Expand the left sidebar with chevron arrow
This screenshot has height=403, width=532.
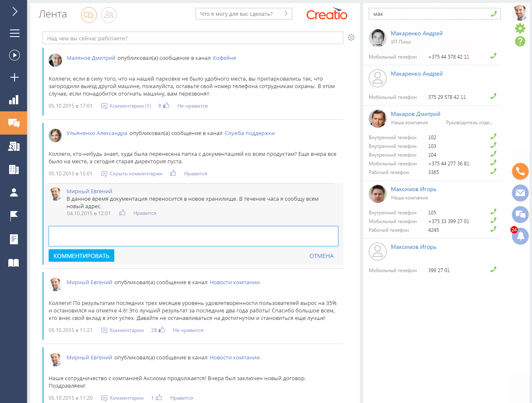click(x=15, y=11)
